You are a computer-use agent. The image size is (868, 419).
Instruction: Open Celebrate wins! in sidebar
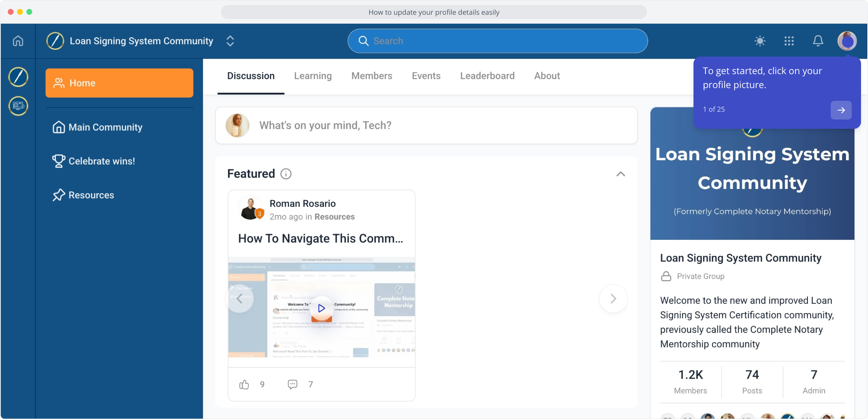pos(94,161)
